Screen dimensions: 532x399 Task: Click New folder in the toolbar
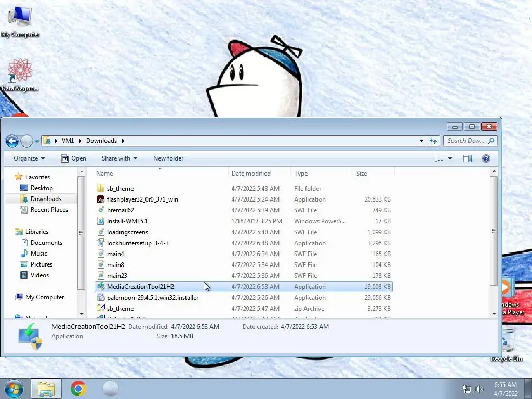[x=168, y=158]
